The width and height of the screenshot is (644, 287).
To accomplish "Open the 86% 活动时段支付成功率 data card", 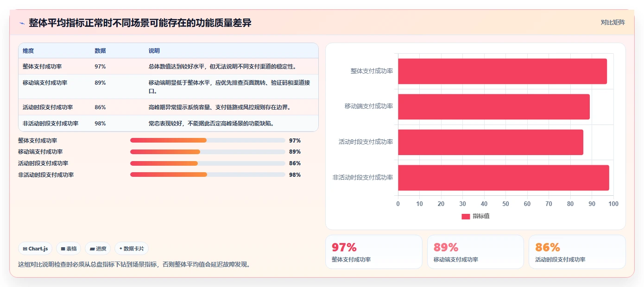I will 577,252.
